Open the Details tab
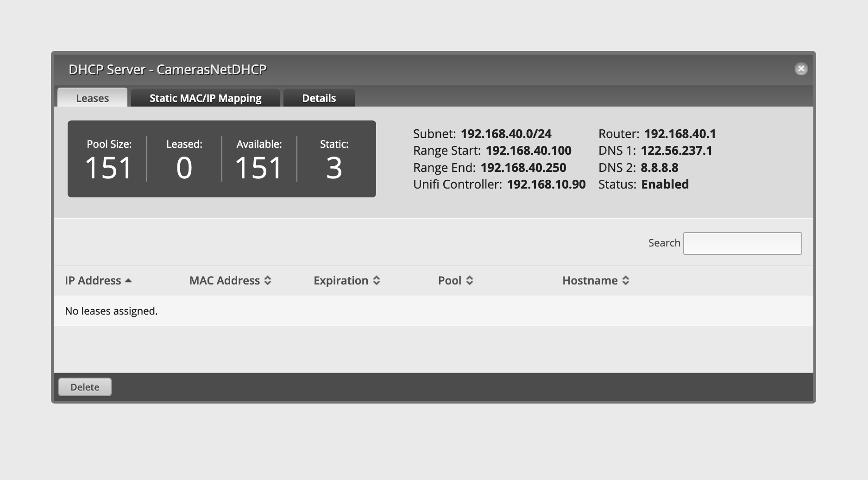The image size is (868, 480). [x=319, y=98]
